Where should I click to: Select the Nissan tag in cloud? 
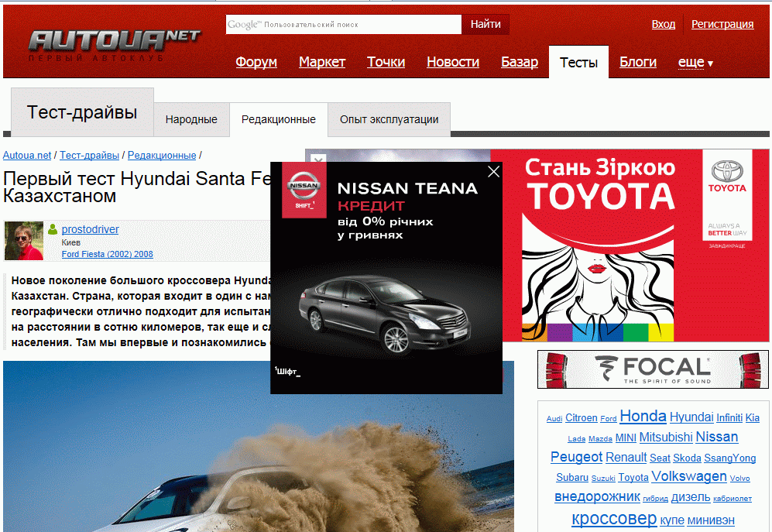point(717,437)
